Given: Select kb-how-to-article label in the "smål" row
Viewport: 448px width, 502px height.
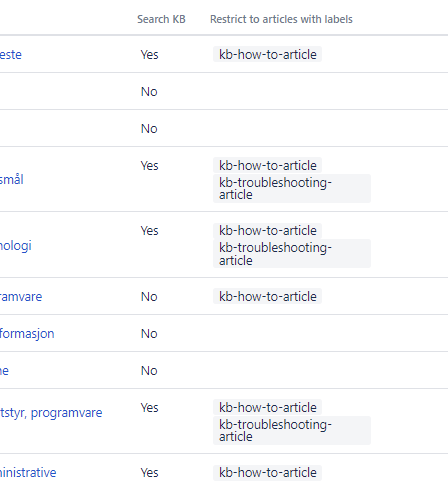Looking at the screenshot, I should pos(267,165).
